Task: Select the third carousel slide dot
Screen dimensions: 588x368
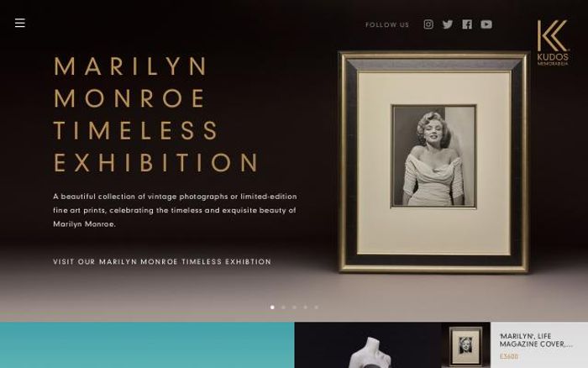Action: [x=294, y=308]
